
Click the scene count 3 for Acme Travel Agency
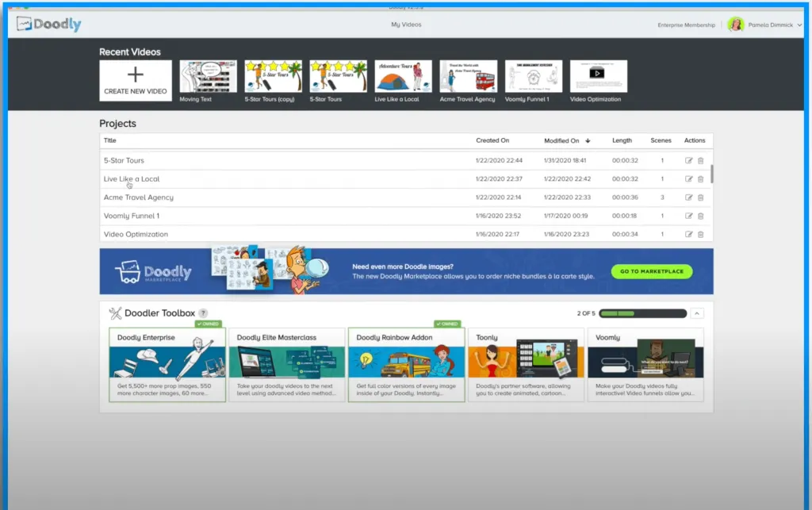[x=662, y=197]
